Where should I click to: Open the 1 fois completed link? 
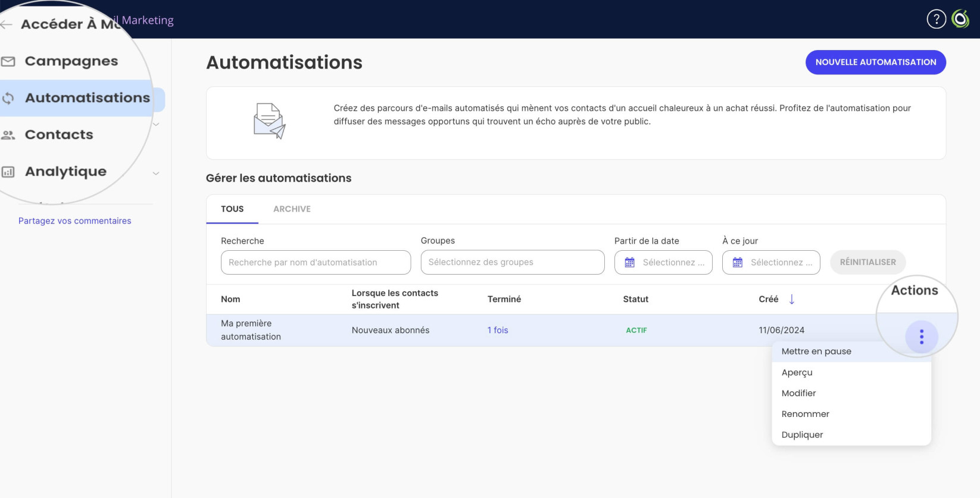click(x=498, y=330)
